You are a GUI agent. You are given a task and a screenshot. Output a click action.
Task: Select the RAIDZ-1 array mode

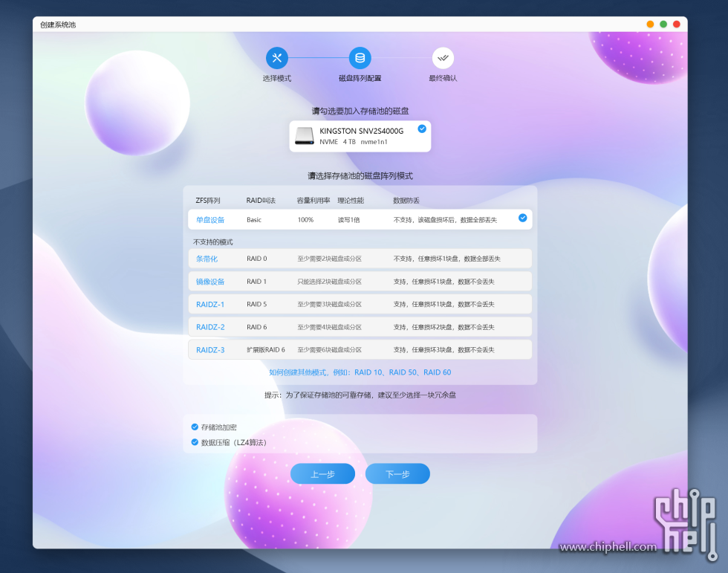(360, 304)
